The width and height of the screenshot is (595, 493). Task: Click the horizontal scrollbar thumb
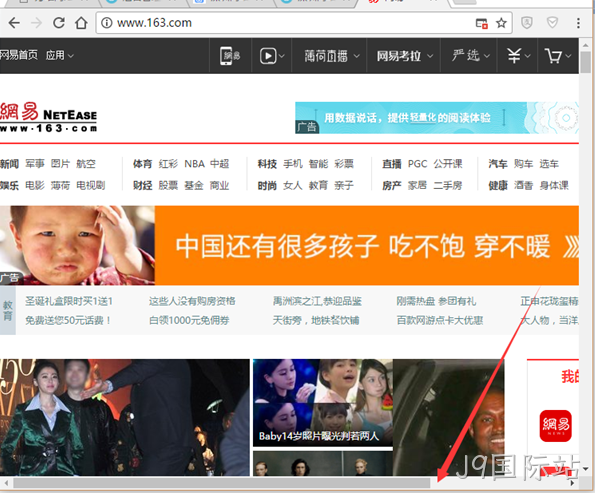(222, 483)
